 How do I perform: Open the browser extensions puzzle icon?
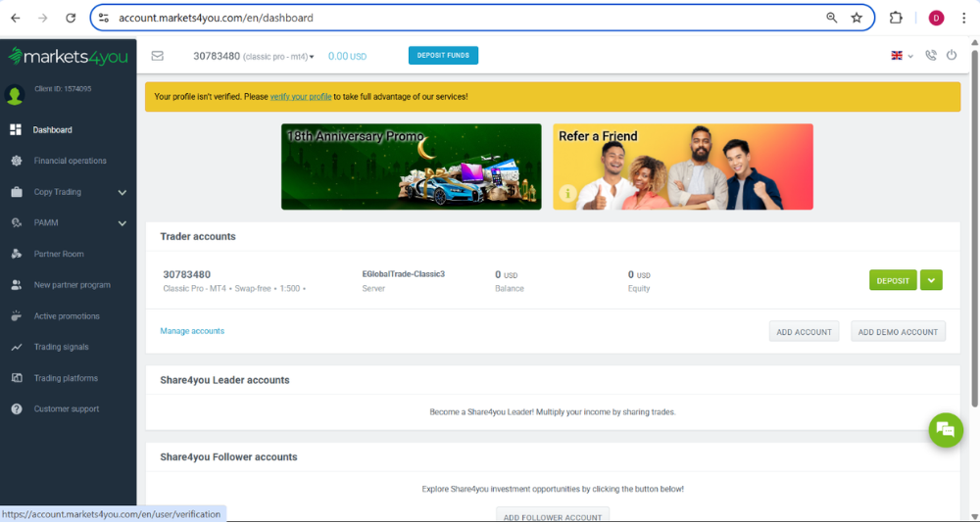(895, 18)
